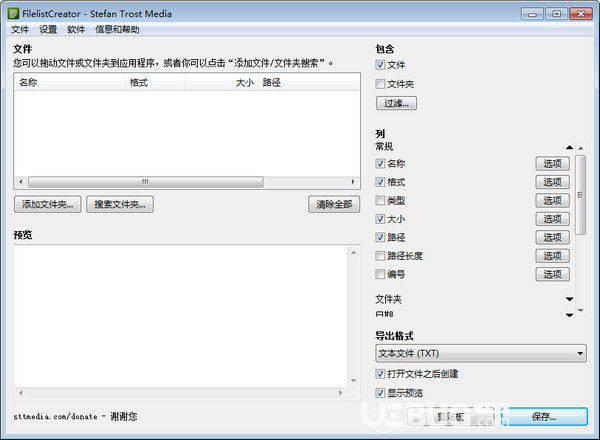The height and width of the screenshot is (440, 600).
Task: Click preview pane scroll left arrow
Action: click(21, 393)
